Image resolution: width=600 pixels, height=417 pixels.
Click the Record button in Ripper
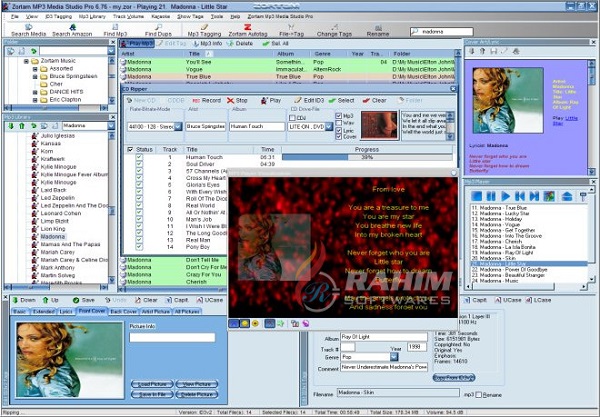(x=206, y=100)
